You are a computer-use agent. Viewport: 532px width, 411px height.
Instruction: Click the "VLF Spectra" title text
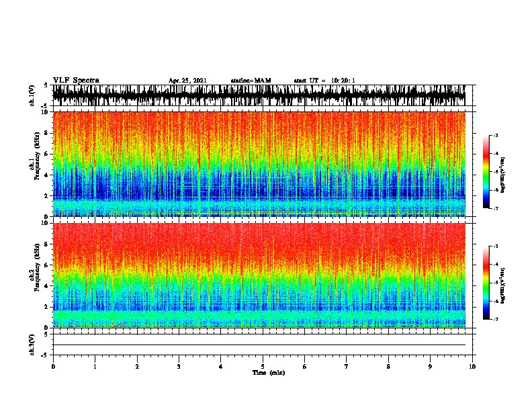pos(76,81)
